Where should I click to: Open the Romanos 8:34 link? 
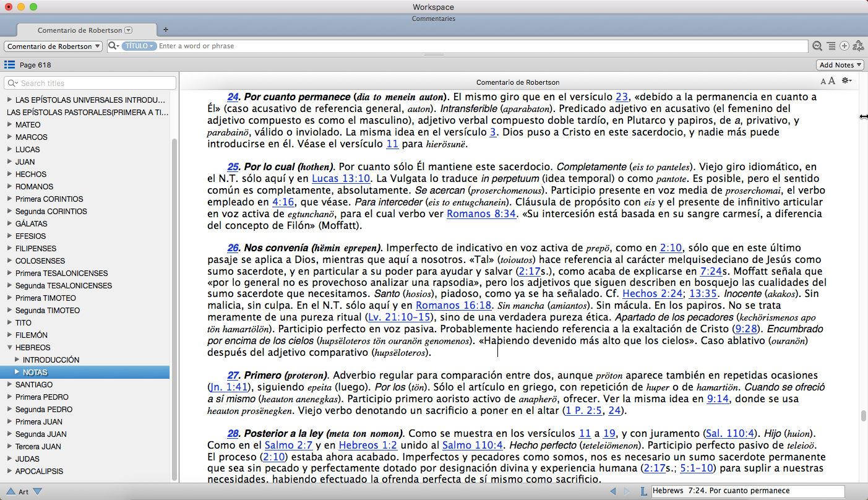pyautogui.click(x=481, y=213)
